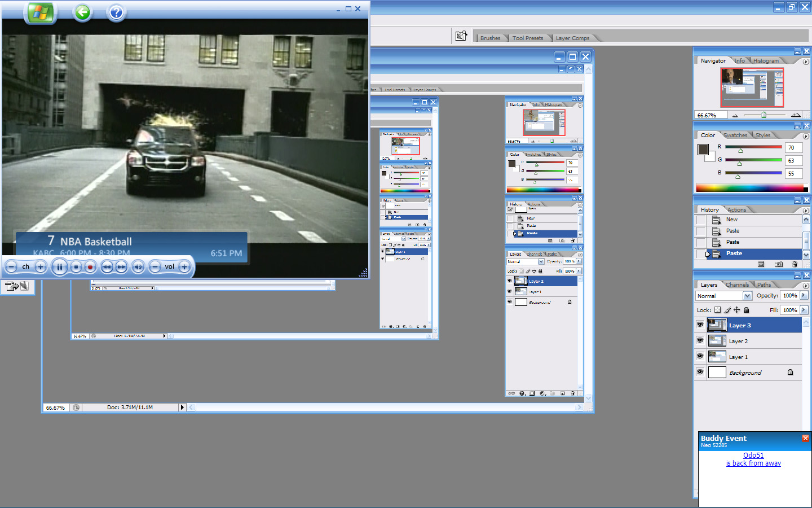Expand the Opacity slider arrow
The image size is (812, 508).
(x=804, y=295)
